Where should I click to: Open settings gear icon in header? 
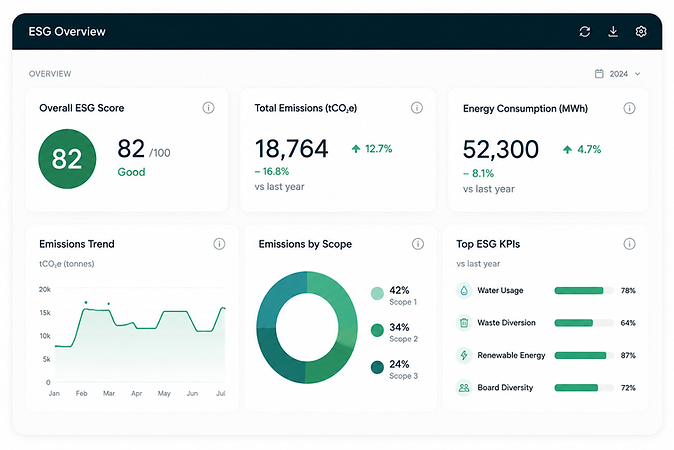(x=641, y=31)
